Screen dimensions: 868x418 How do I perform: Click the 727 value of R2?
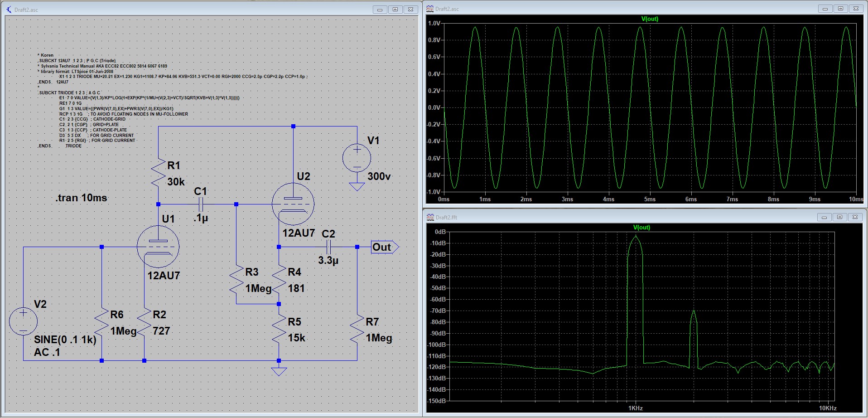click(x=161, y=331)
